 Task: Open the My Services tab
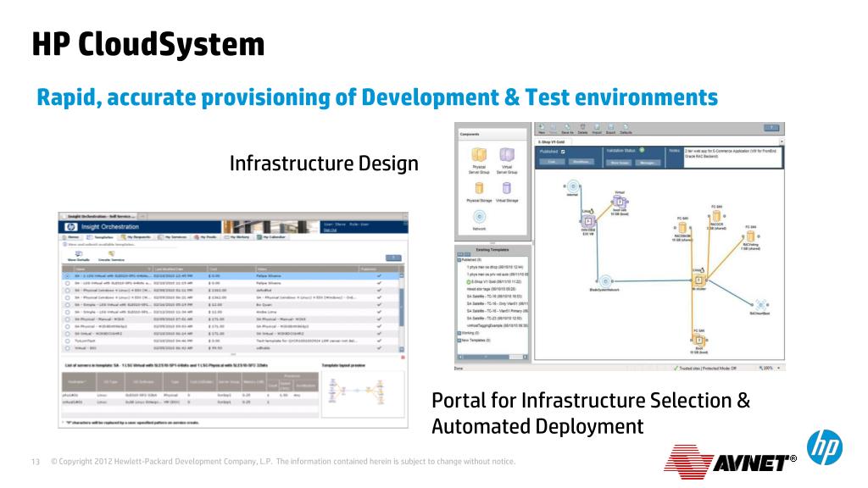tap(172, 237)
